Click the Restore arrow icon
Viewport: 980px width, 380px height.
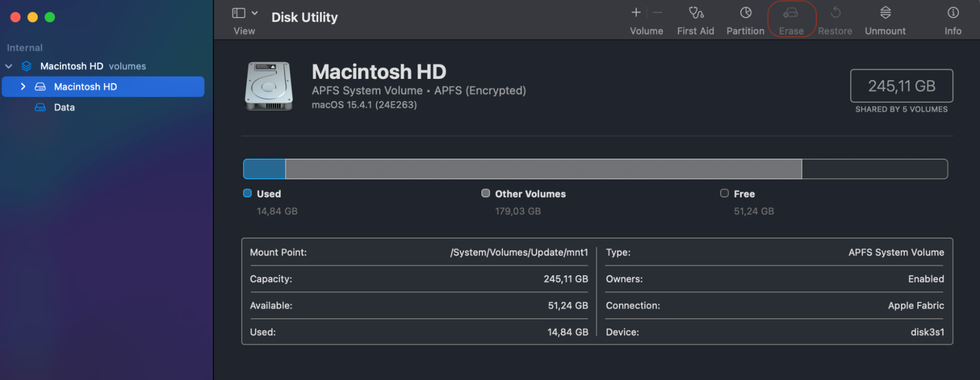pos(836,13)
